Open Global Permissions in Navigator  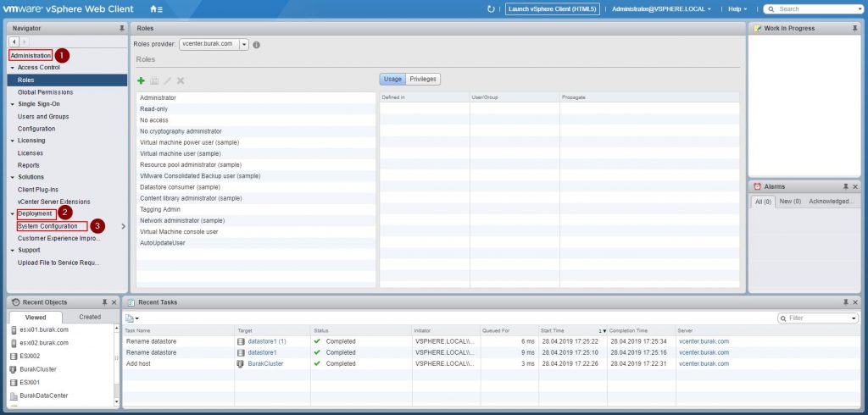point(46,92)
